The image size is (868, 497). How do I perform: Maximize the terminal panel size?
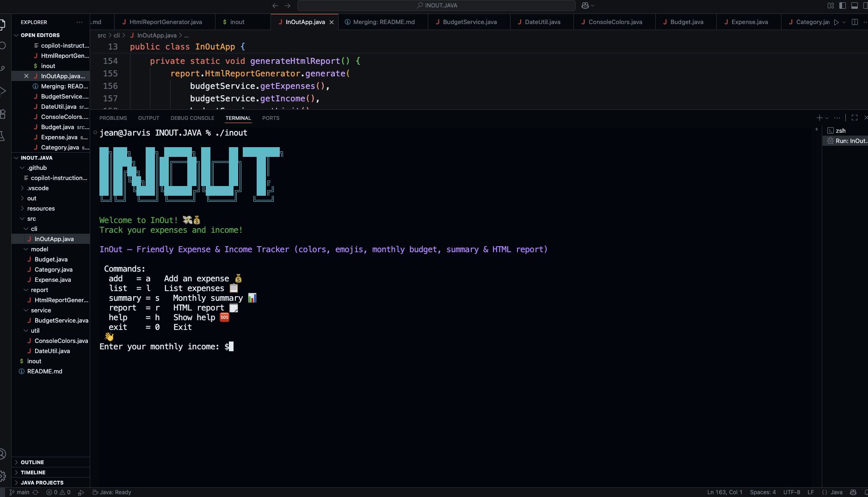coord(855,118)
